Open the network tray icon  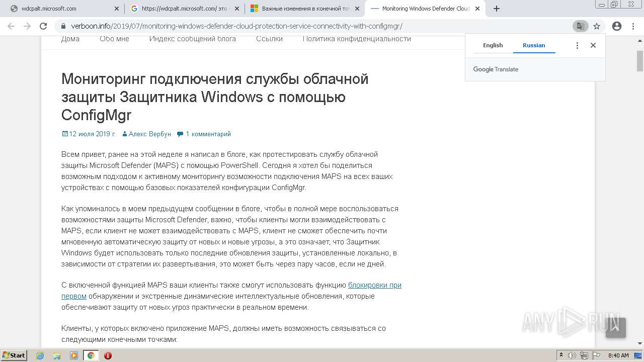click(x=584, y=355)
